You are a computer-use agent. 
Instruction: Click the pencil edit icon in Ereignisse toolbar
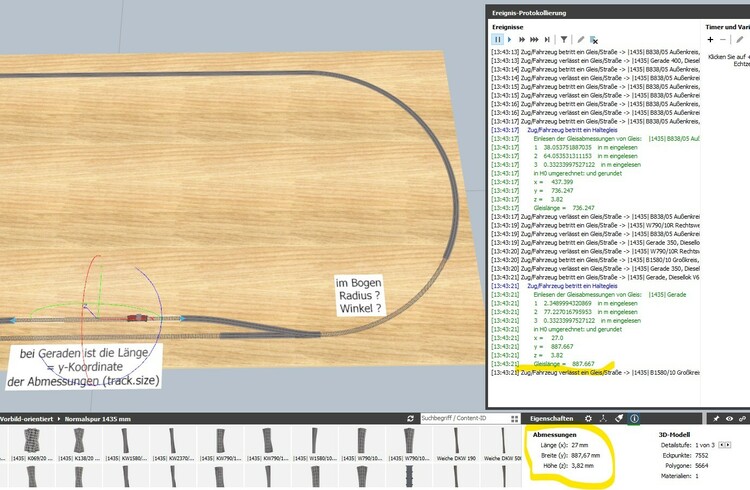pyautogui.click(x=580, y=40)
